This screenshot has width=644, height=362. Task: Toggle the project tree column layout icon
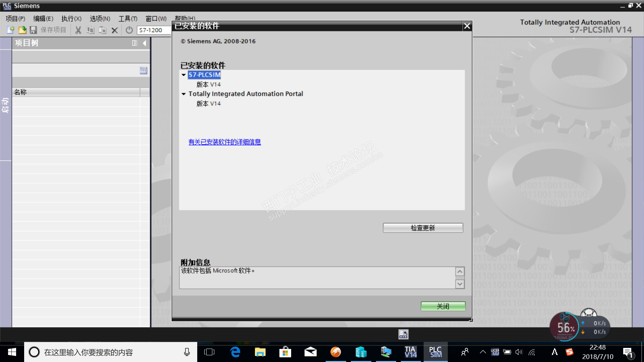[135, 43]
